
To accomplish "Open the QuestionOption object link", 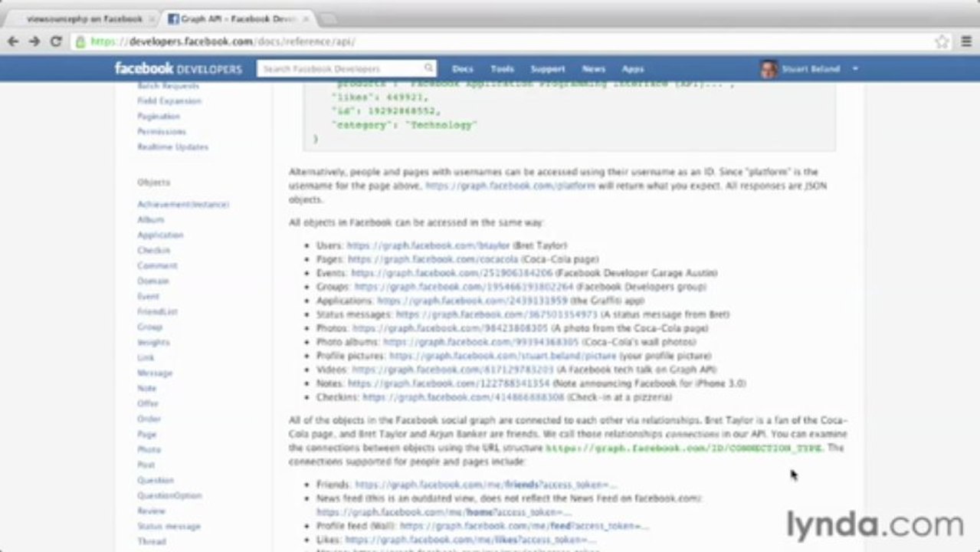I will pyautogui.click(x=169, y=496).
